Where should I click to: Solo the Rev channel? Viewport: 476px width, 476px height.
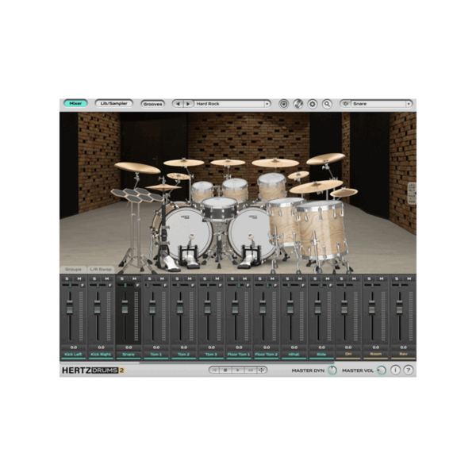[x=397, y=278]
